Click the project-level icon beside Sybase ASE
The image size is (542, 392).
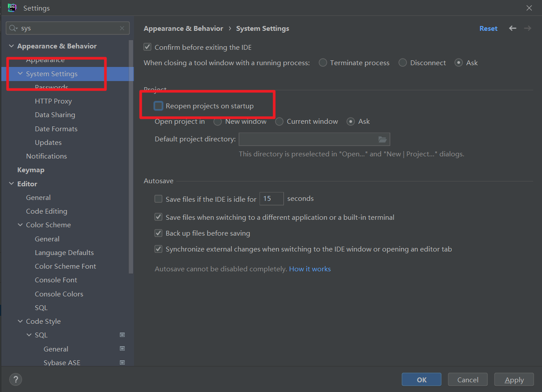point(123,363)
